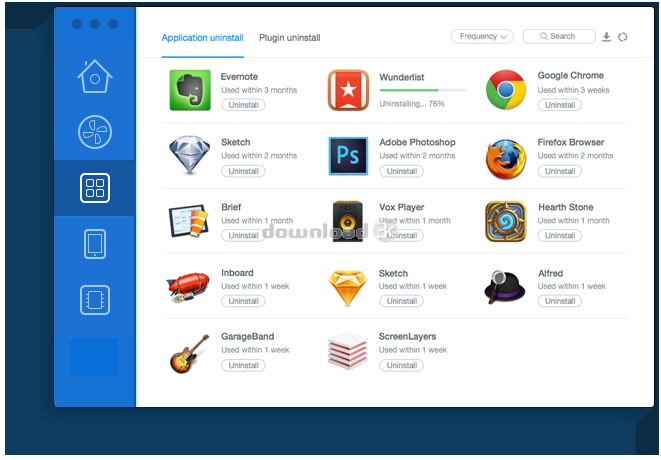Click the refresh icon beside the download arrow
This screenshot has height=460, width=661.
click(x=623, y=37)
